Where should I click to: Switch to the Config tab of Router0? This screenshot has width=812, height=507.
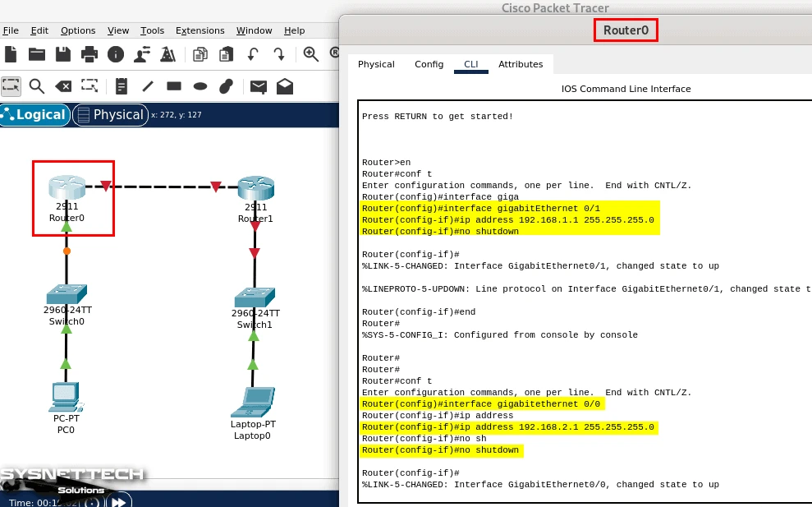pos(429,64)
